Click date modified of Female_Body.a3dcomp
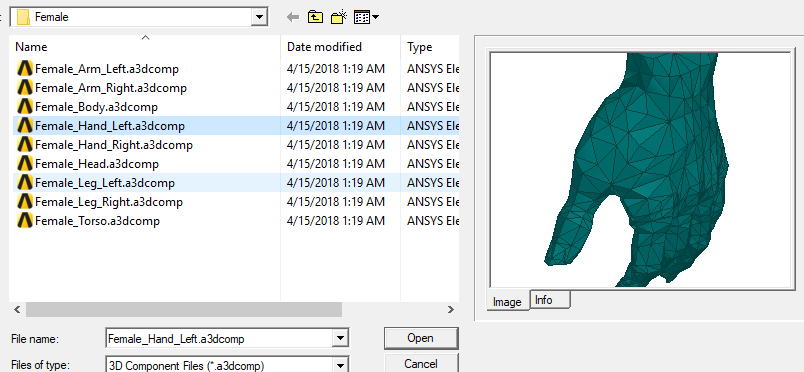 tap(336, 107)
